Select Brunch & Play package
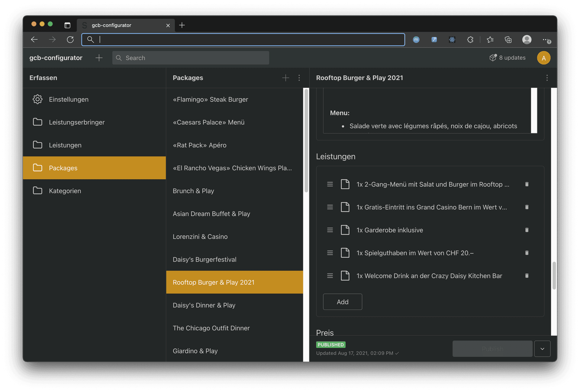This screenshot has width=580, height=392. click(193, 191)
